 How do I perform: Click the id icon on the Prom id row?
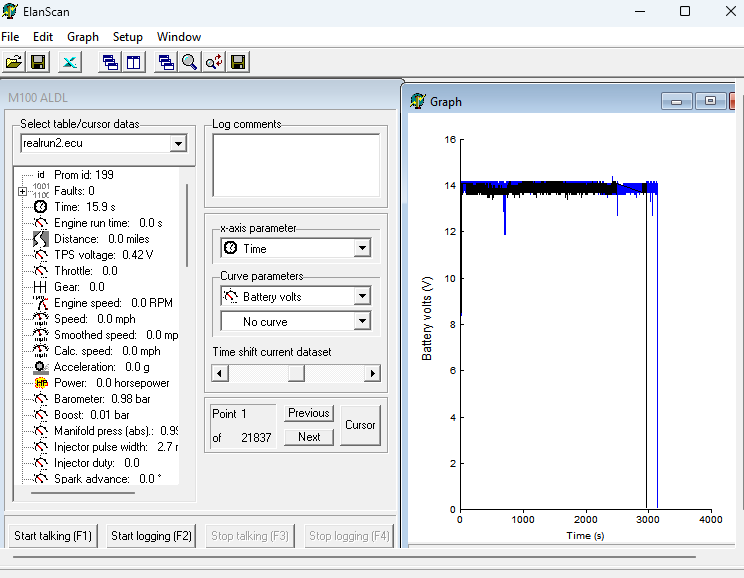coord(41,175)
